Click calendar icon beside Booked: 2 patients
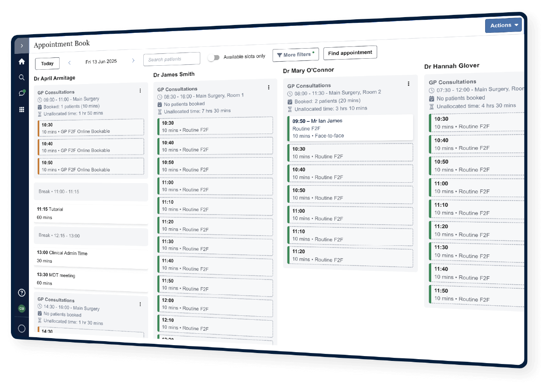 [x=290, y=102]
